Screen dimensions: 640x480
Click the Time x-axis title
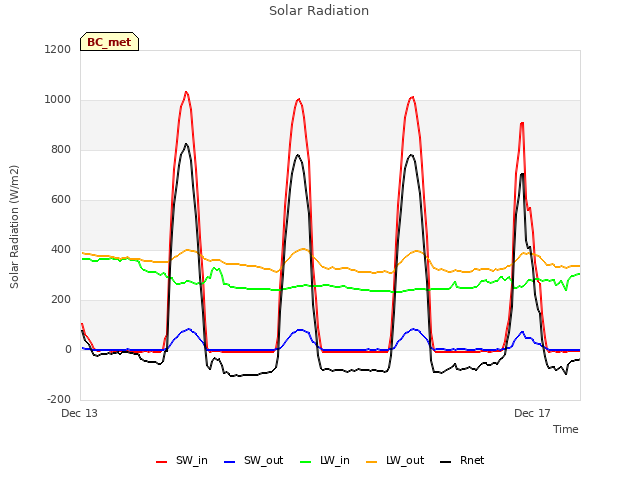tap(566, 429)
